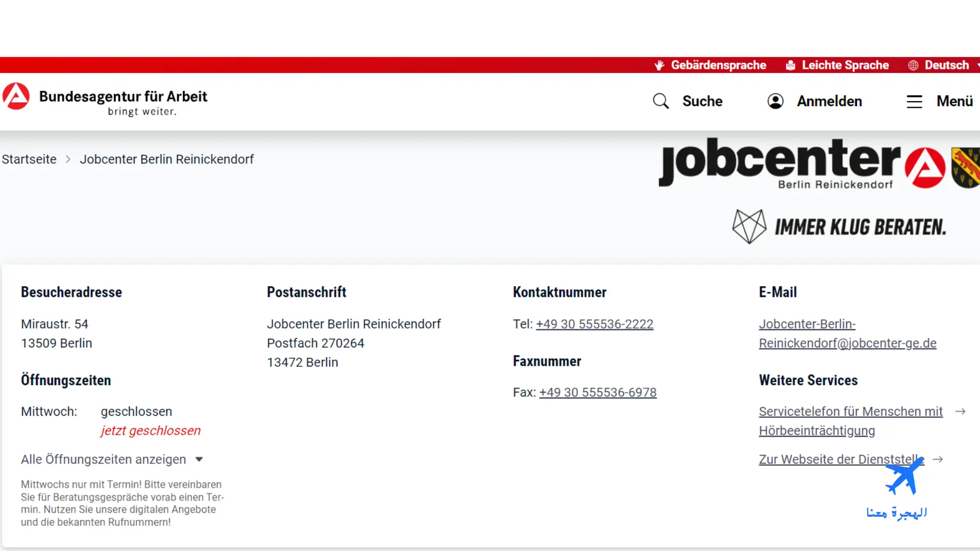Screen dimensions: 980x551
Task: Click the Faxnummer heading
Action: [547, 361]
